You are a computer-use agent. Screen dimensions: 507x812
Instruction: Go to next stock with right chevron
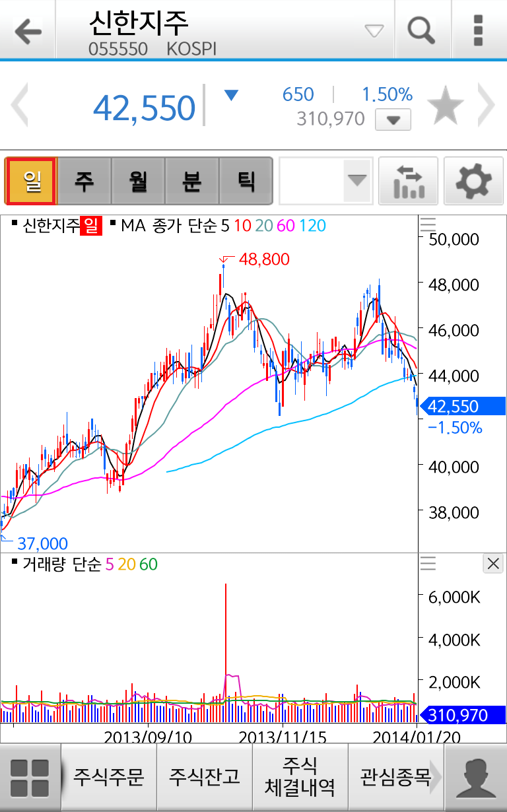pyautogui.click(x=487, y=105)
